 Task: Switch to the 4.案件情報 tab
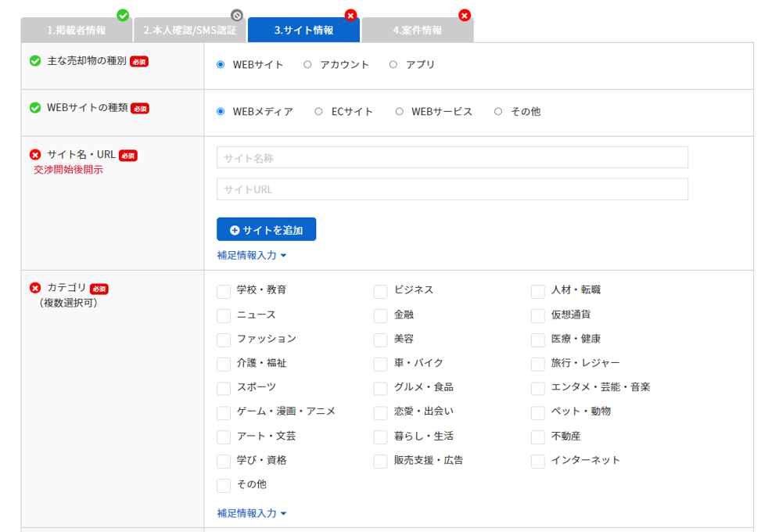pos(418,30)
